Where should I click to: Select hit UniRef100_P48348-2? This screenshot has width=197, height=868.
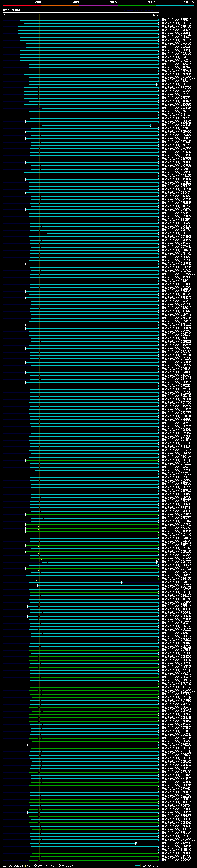point(179,64)
